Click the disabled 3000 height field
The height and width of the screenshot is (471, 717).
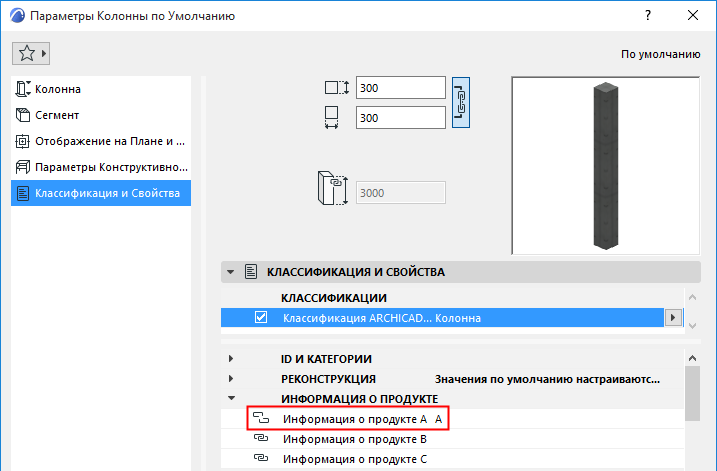coord(401,193)
